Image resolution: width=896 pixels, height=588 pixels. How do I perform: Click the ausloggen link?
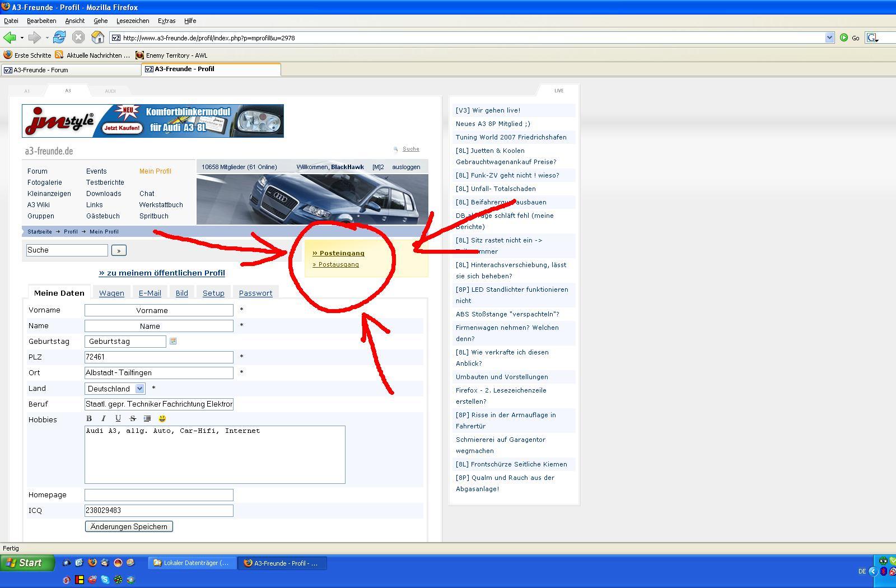pos(406,167)
